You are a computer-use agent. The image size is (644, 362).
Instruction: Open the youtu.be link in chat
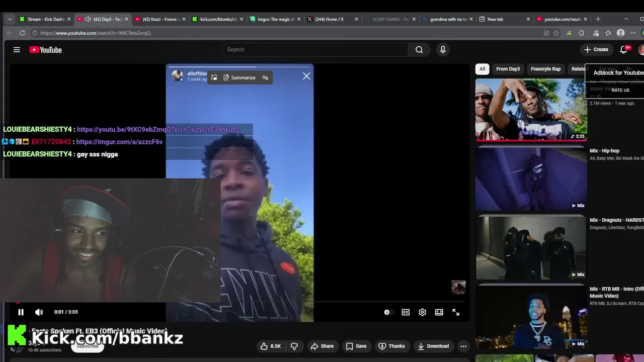pyautogui.click(x=158, y=129)
